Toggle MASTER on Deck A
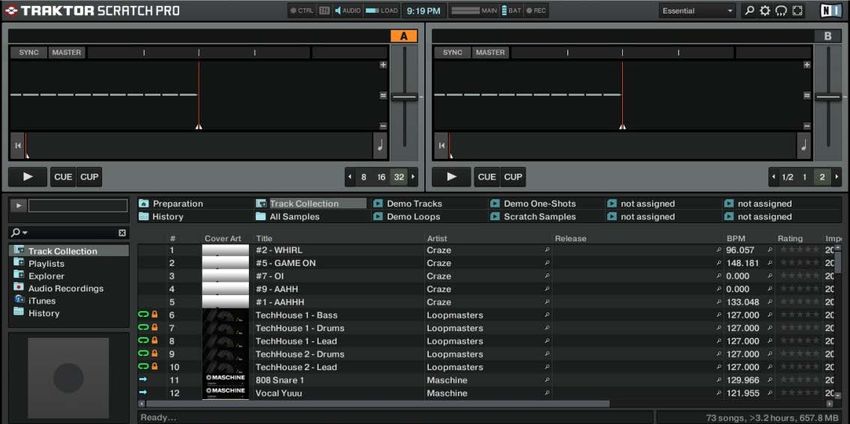 pos(67,53)
